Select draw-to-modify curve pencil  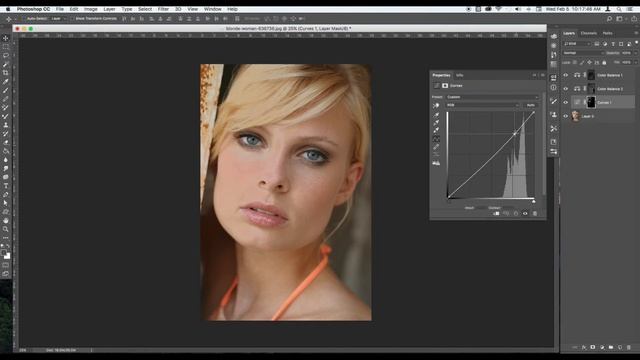click(436, 147)
